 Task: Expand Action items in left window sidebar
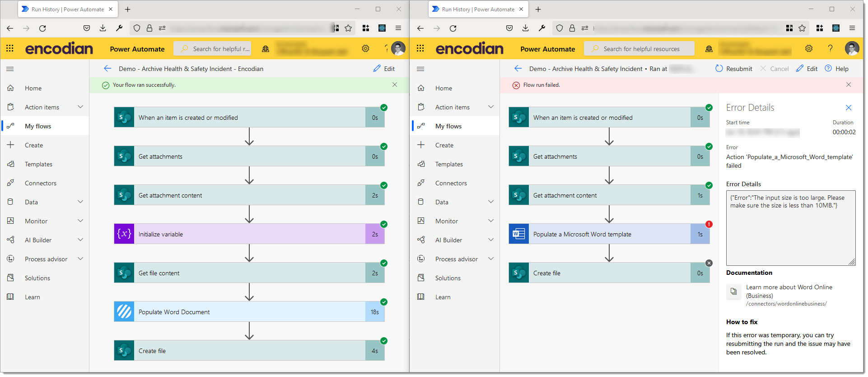(x=80, y=107)
